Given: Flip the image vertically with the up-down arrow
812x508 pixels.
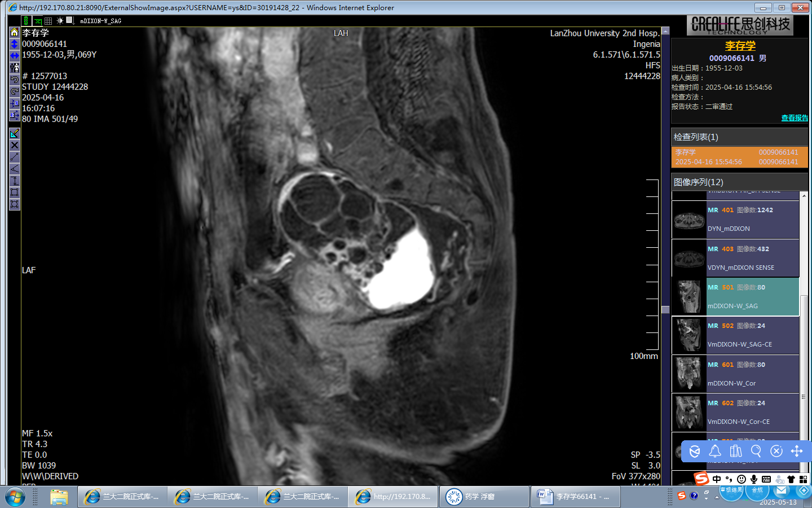Looking at the screenshot, I should point(15,44).
